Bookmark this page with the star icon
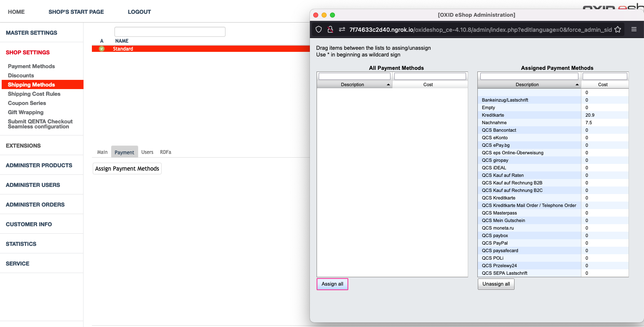Screen dimensions: 644x327 coord(618,29)
